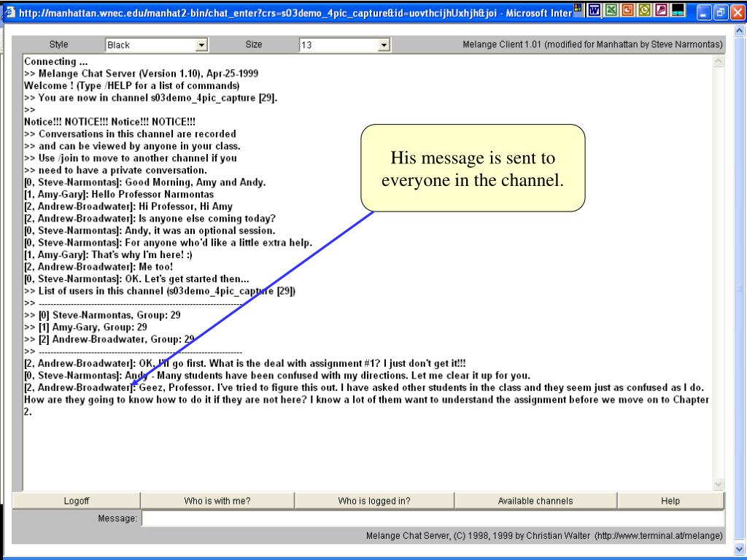
Task: Click the 'Hi Professor, Hi Amy' message
Action: point(186,206)
